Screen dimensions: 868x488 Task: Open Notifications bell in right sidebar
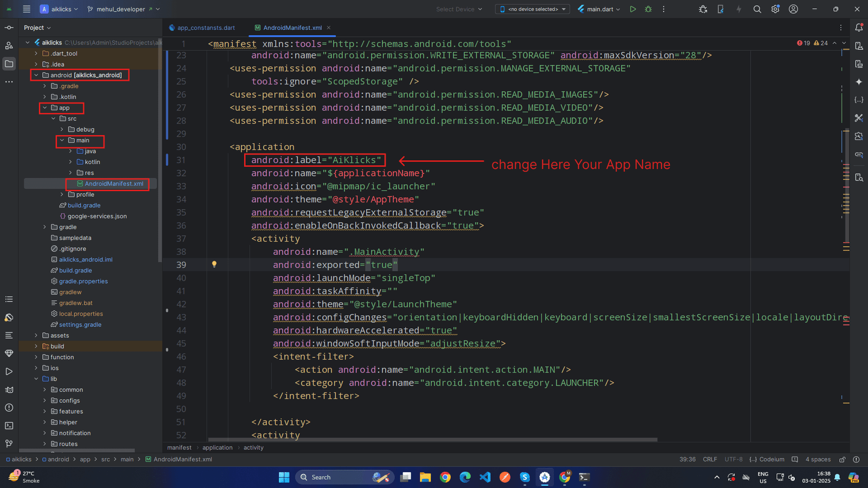pos(859,28)
